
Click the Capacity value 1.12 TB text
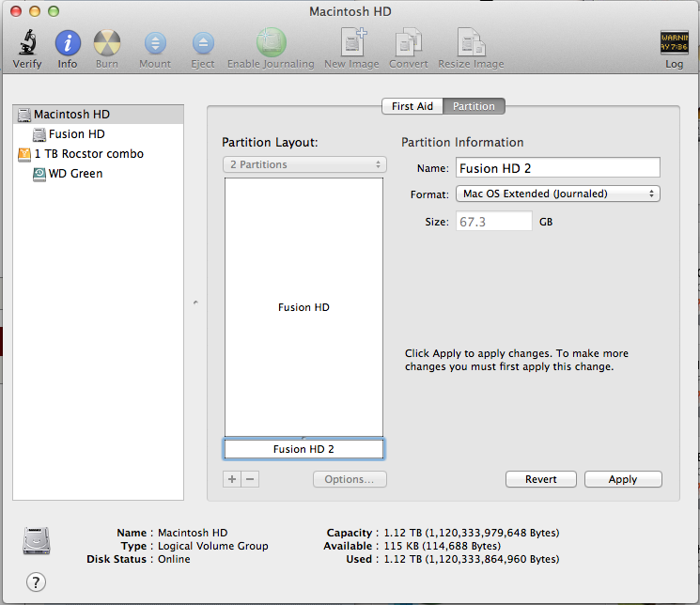coord(472,533)
